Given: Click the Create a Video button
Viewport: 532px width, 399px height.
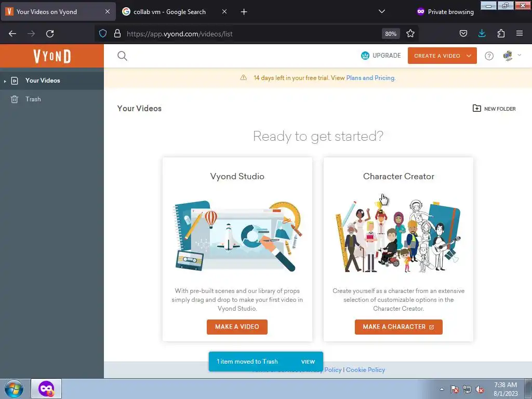Looking at the screenshot, I should pyautogui.click(x=442, y=56).
